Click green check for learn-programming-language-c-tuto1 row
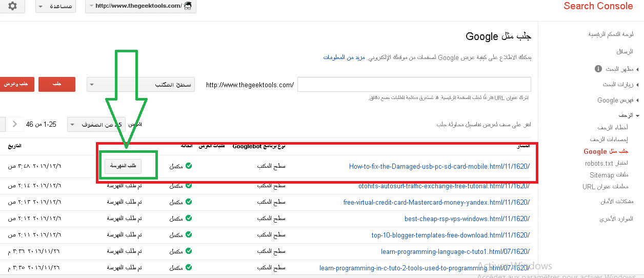 coord(189,251)
